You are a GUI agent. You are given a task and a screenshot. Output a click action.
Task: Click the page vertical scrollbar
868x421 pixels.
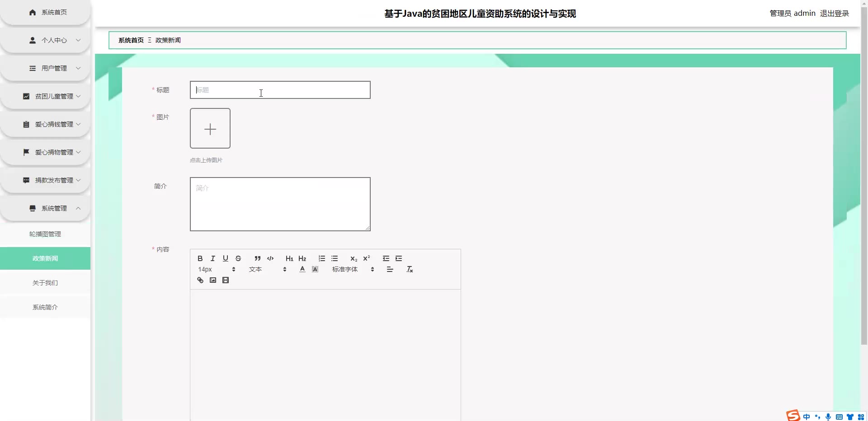[864, 176]
